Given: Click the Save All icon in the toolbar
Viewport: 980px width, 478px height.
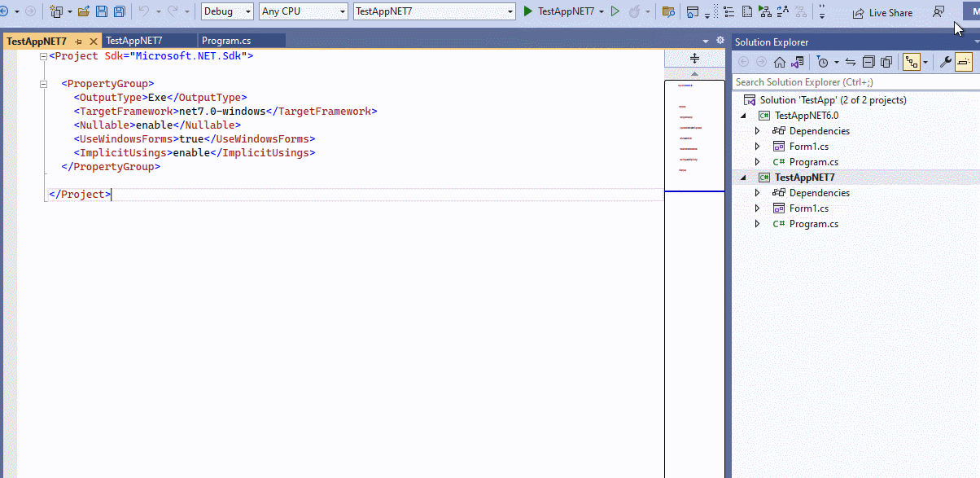Looking at the screenshot, I should [x=119, y=11].
